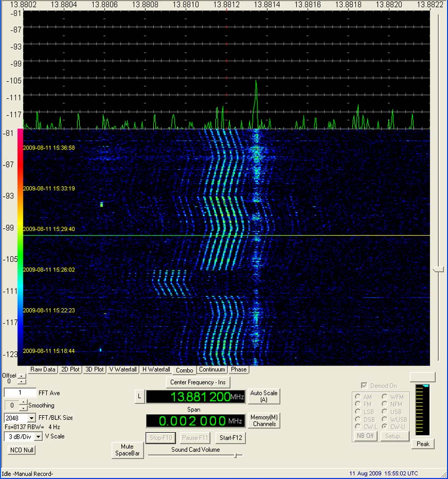Open the Continuum tab
This screenshot has width=448, height=479.
click(212, 369)
